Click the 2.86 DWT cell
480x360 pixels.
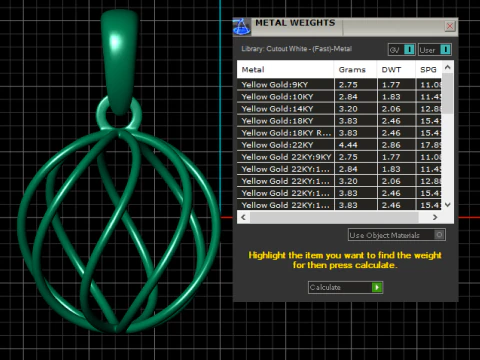396,145
